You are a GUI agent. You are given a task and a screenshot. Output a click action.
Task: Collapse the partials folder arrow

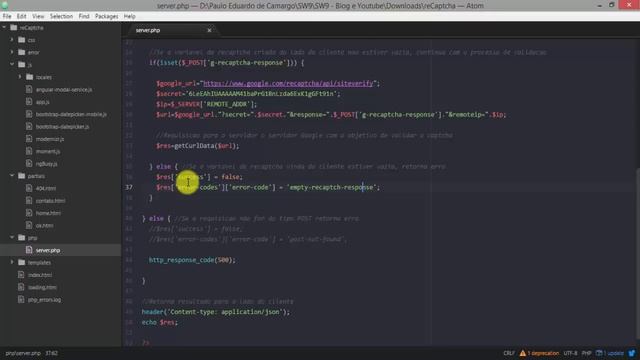(12, 176)
